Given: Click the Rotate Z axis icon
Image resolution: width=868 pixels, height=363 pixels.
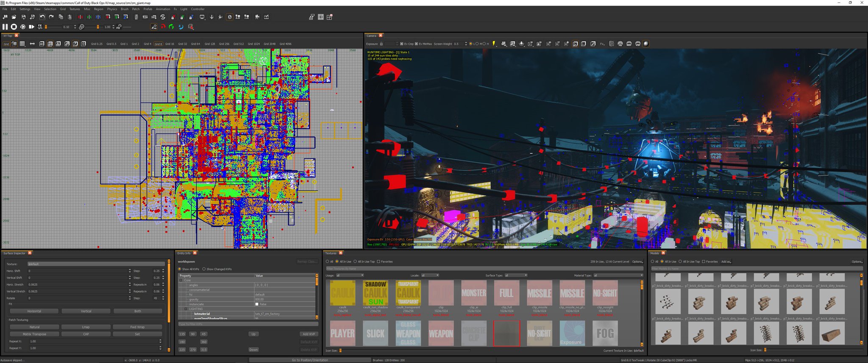Looking at the screenshot, I should 125,17.
